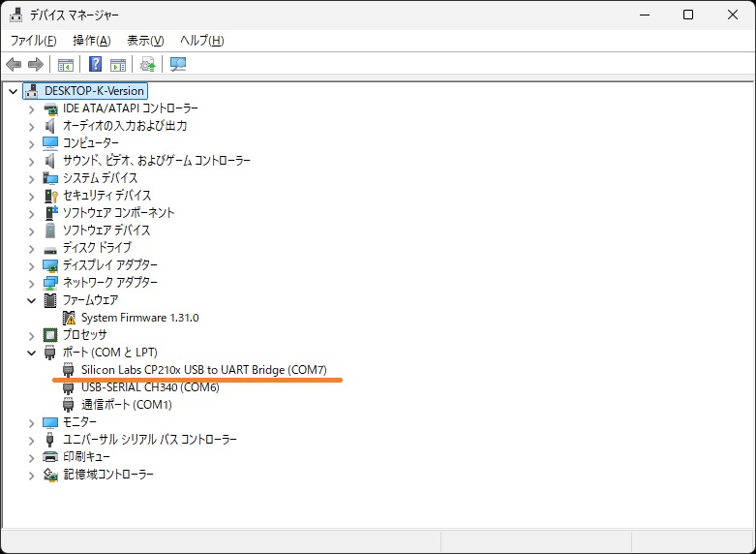
Task: Open the 操作(A) menu
Action: coord(91,41)
